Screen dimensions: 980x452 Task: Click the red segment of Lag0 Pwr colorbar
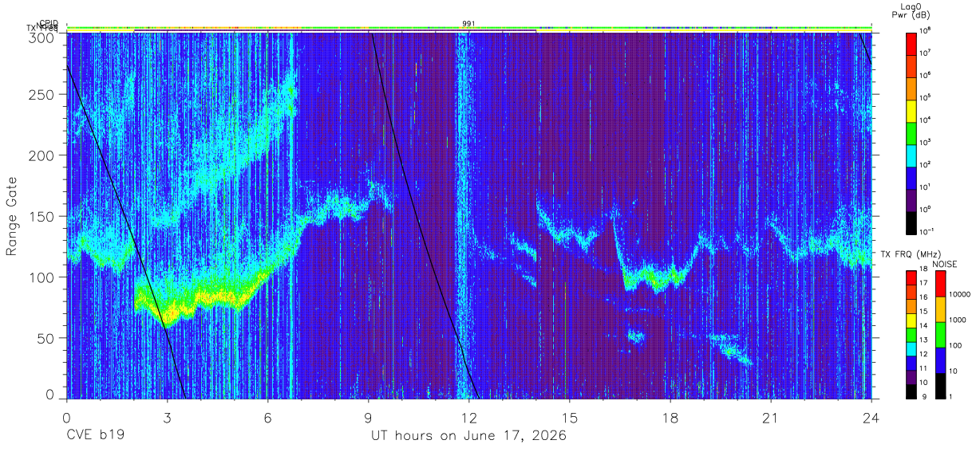click(x=911, y=42)
